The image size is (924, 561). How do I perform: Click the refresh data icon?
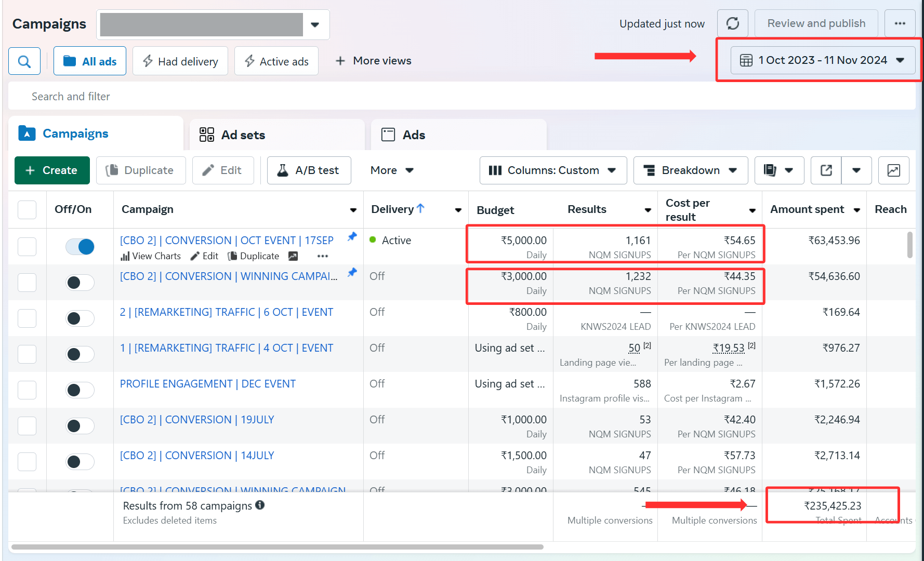732,23
